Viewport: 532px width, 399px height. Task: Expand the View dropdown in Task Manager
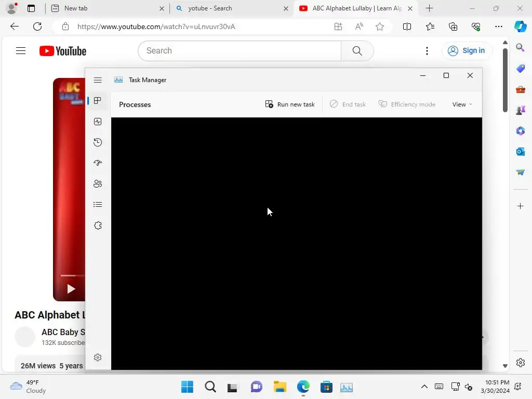(x=462, y=104)
